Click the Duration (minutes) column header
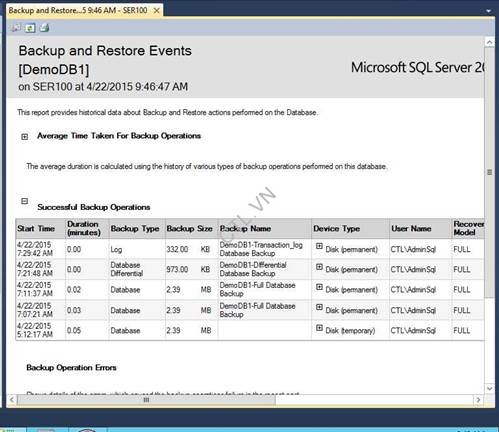This screenshot has height=432, width=499. click(x=87, y=229)
